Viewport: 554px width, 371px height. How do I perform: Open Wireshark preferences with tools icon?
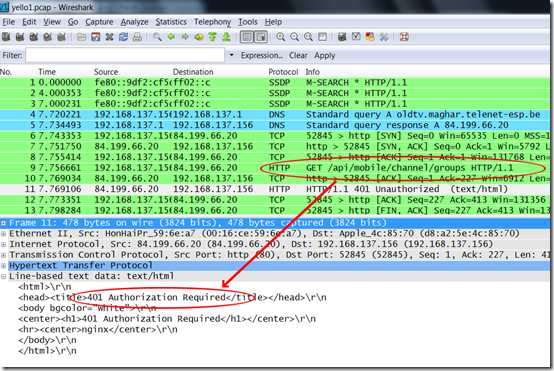tap(384, 37)
